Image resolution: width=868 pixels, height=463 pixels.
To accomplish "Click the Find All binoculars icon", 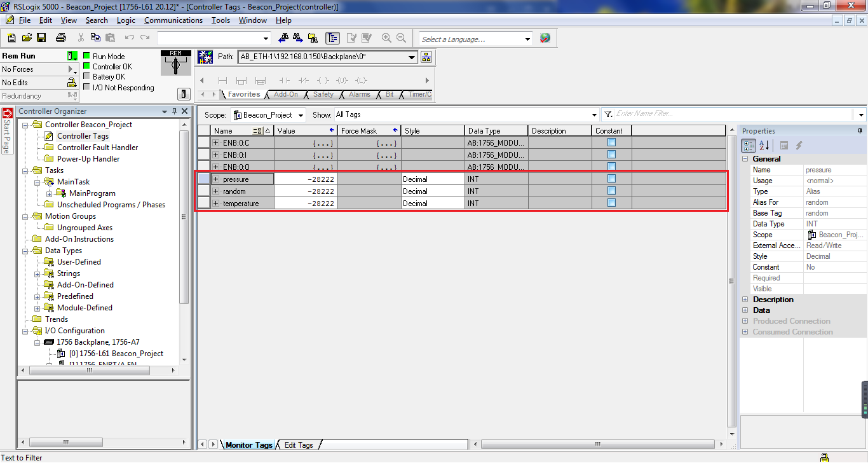I will (x=313, y=38).
